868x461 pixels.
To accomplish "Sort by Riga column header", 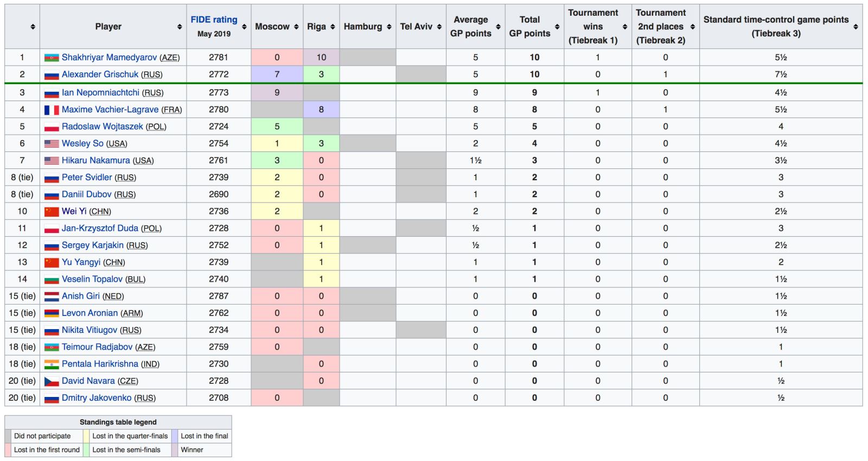I will [333, 27].
